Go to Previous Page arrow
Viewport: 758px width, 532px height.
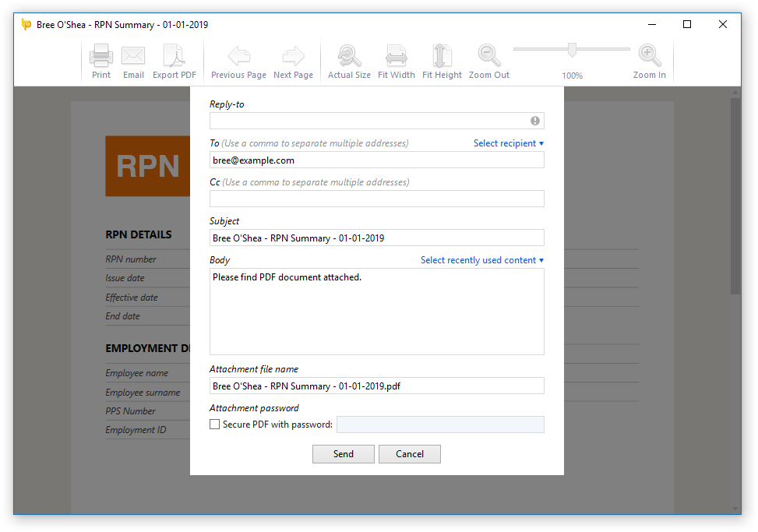coord(239,56)
